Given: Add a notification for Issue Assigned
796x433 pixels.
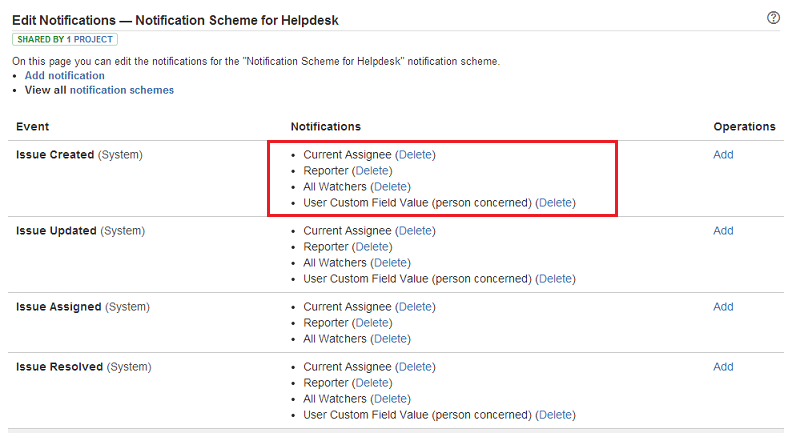Looking at the screenshot, I should (x=723, y=307).
